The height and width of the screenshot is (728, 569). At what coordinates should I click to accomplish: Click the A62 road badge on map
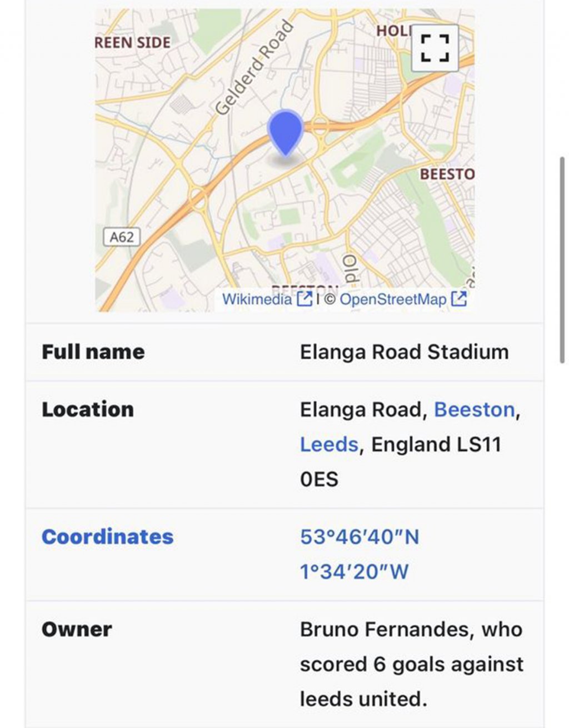pyautogui.click(x=122, y=237)
